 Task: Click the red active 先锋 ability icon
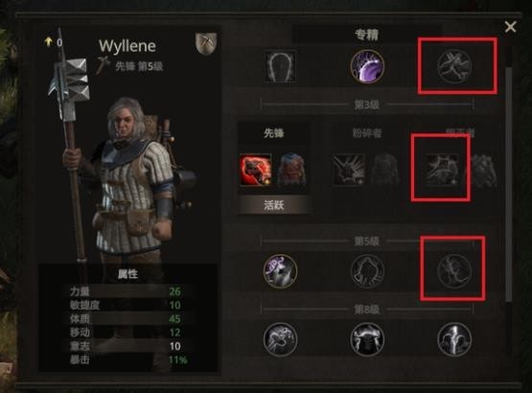[x=256, y=170]
